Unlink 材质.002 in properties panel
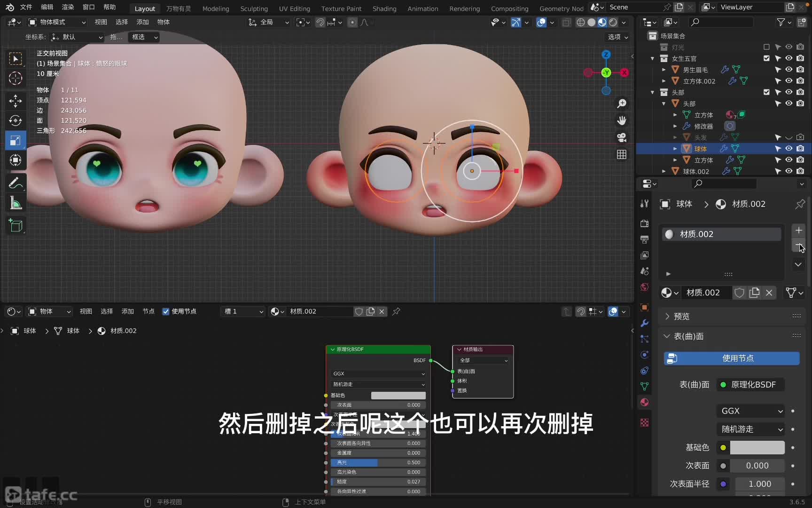Image resolution: width=812 pixels, height=508 pixels. pos(769,293)
